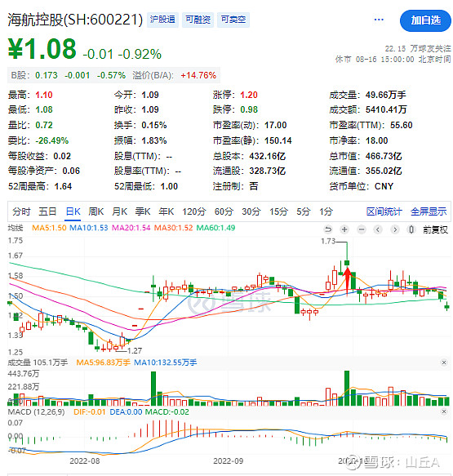Image resolution: width=453 pixels, height=476 pixels.
Task: Click the MA30:1.52 moving average label
Action: [x=173, y=228]
